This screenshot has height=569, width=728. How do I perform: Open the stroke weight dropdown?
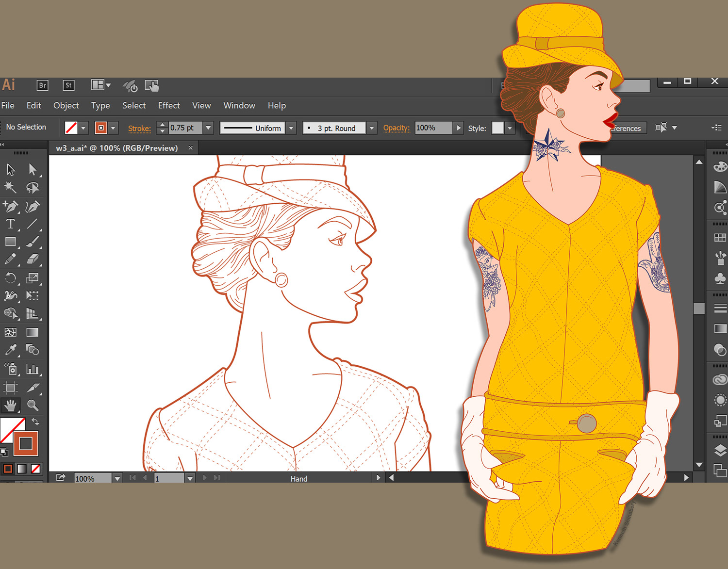(208, 128)
